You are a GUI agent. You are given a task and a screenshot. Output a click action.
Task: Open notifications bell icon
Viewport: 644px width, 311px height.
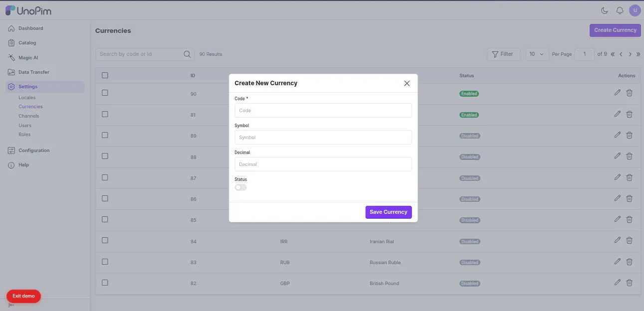(x=620, y=10)
